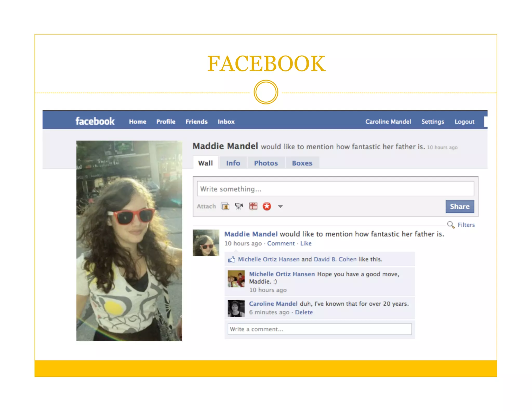Switch to the Photos tab
The image size is (532, 411).
[x=266, y=163]
